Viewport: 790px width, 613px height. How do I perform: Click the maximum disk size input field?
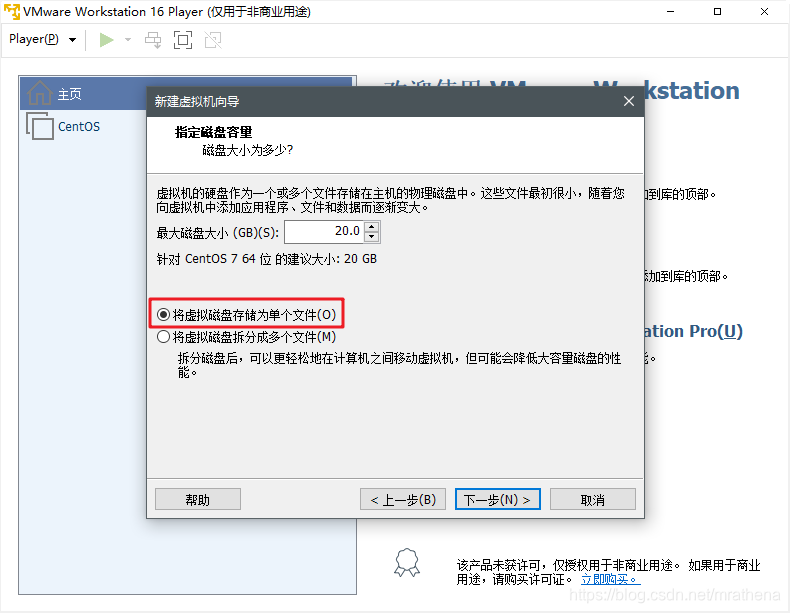tap(325, 232)
